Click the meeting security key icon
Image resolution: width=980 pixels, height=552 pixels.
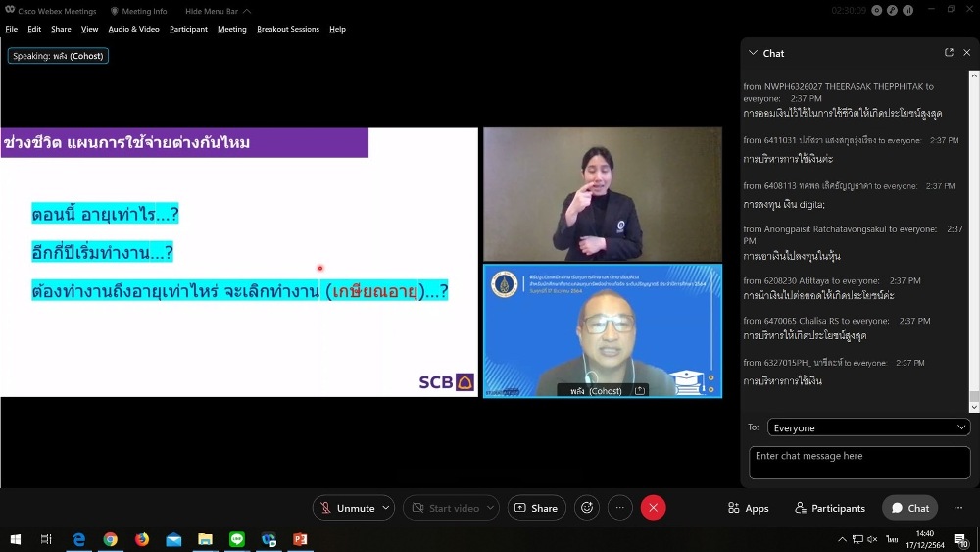[x=893, y=10]
